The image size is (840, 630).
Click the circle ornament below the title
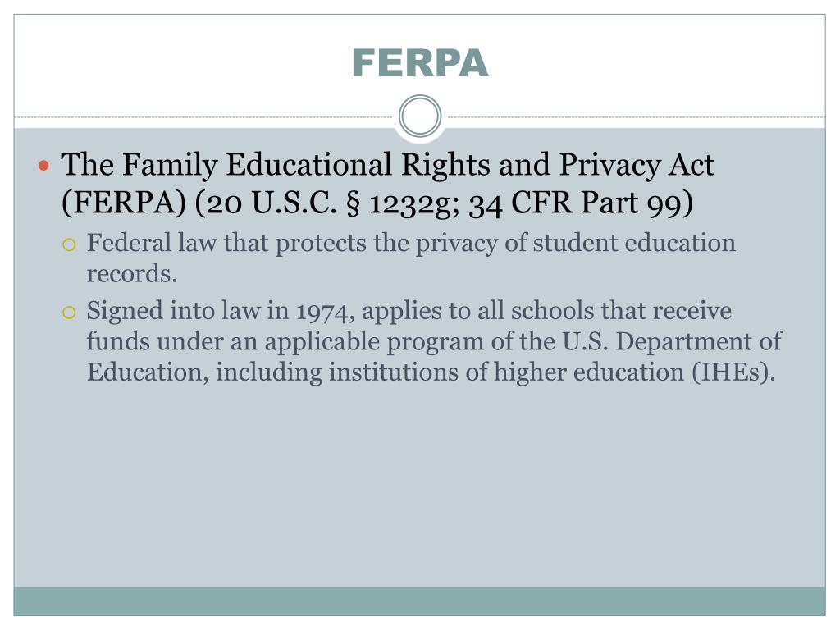pyautogui.click(x=420, y=116)
